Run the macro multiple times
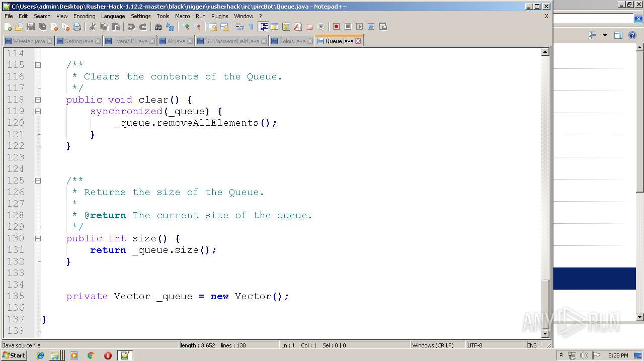Viewport: 644px width, 362px height. coord(371,27)
